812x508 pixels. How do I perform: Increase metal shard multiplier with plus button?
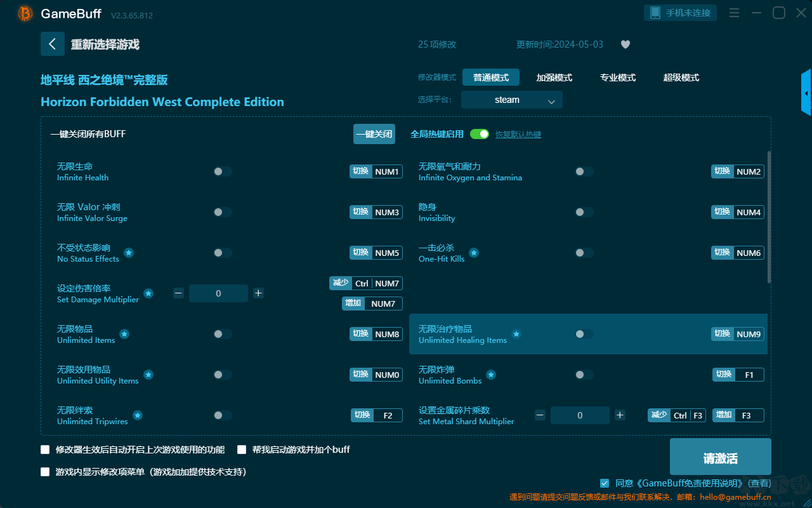620,415
